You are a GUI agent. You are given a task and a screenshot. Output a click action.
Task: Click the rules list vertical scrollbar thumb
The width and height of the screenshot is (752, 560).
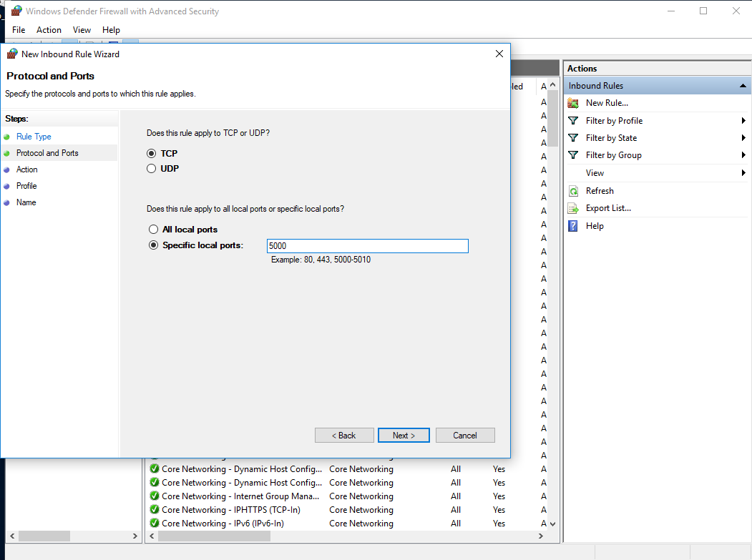coord(553,119)
